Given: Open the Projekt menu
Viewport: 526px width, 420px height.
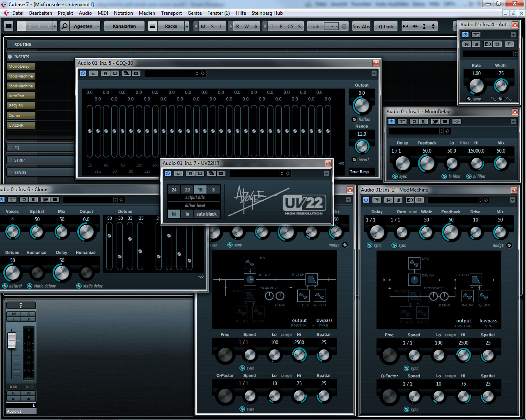Looking at the screenshot, I should tap(65, 13).
